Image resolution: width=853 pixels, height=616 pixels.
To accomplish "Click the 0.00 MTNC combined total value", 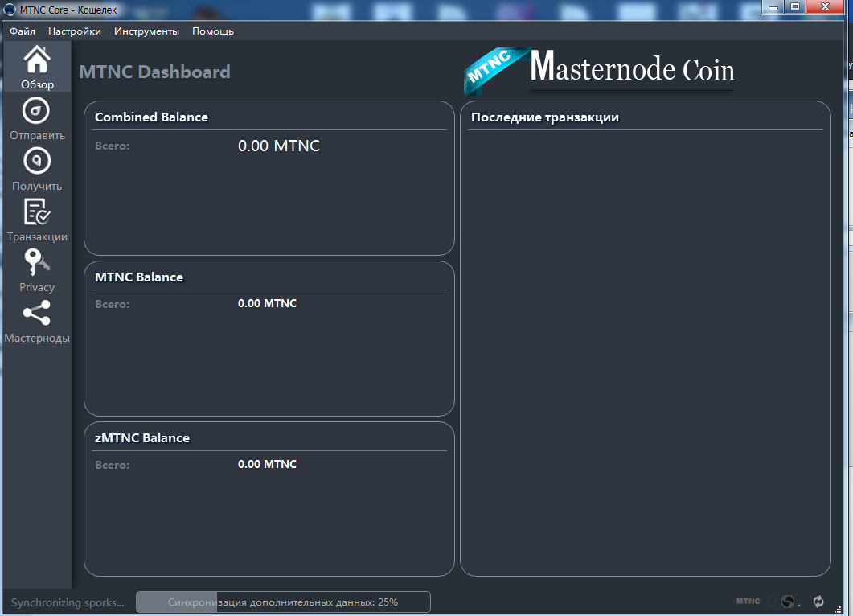I will coord(278,146).
